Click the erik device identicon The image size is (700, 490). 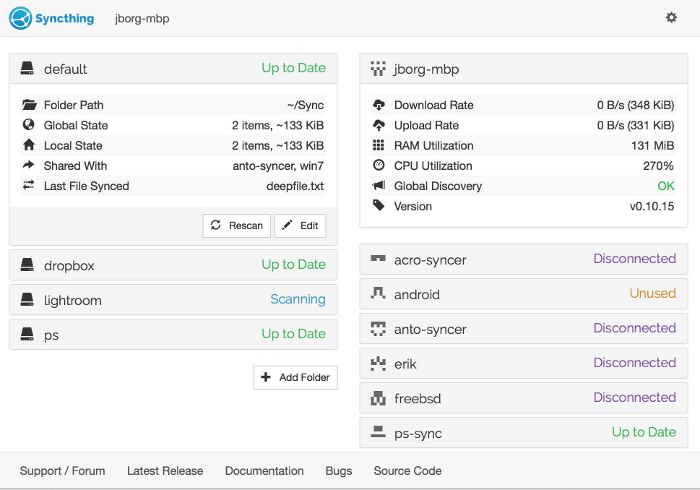[378, 363]
